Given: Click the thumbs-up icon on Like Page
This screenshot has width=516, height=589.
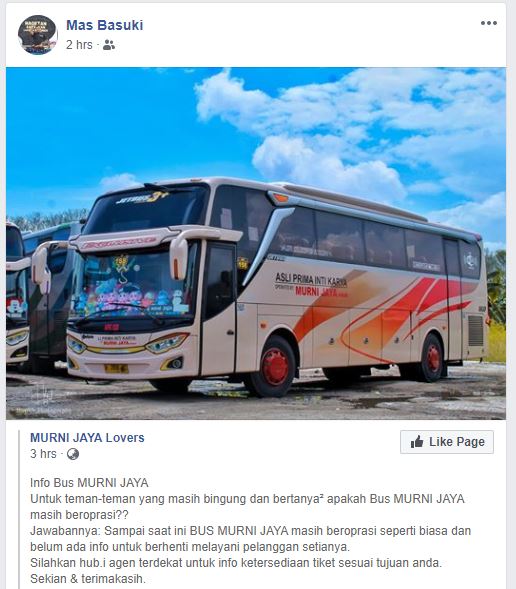Looking at the screenshot, I should 417,442.
